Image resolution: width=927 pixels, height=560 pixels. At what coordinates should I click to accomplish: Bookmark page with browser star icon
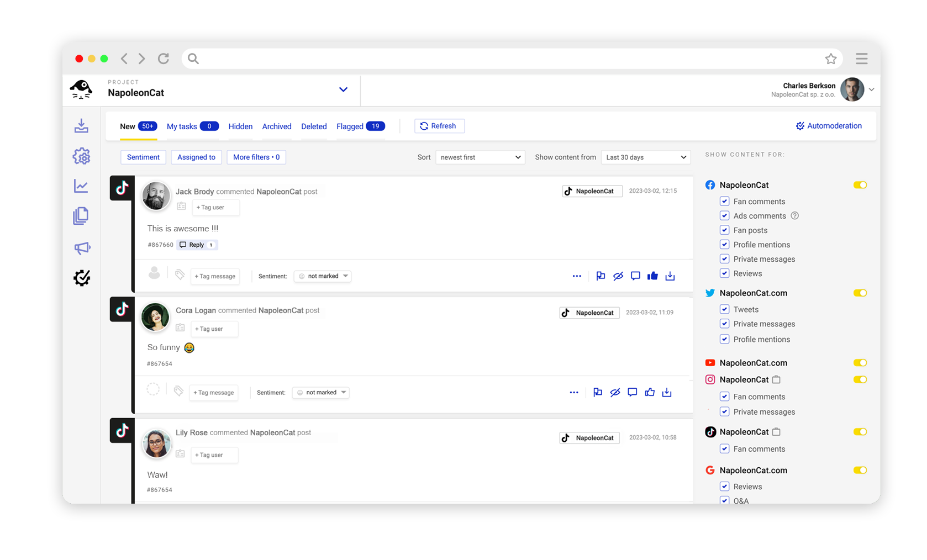[x=831, y=59]
